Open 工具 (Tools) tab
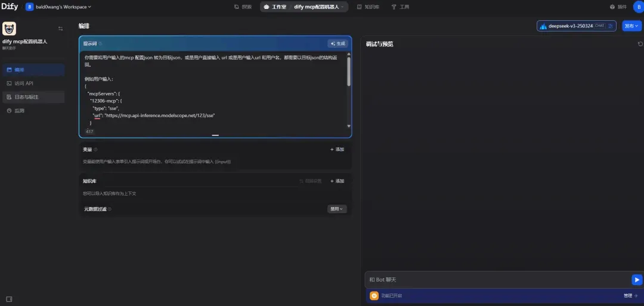 pos(400,7)
